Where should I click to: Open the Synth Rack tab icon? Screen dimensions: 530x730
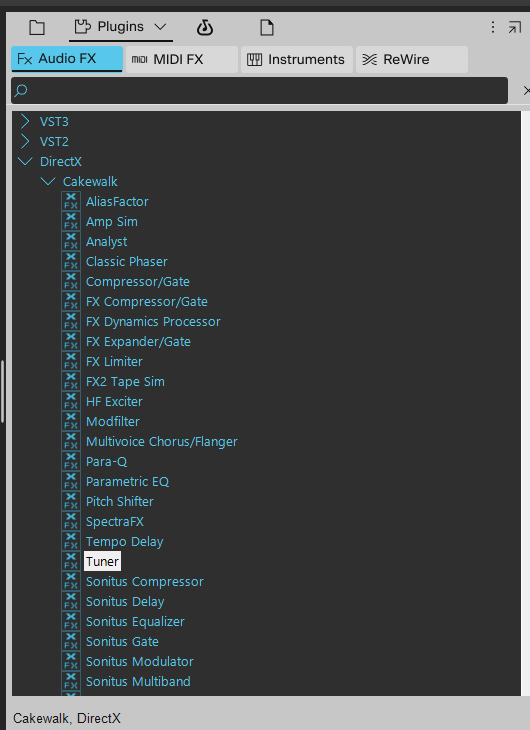coord(204,27)
